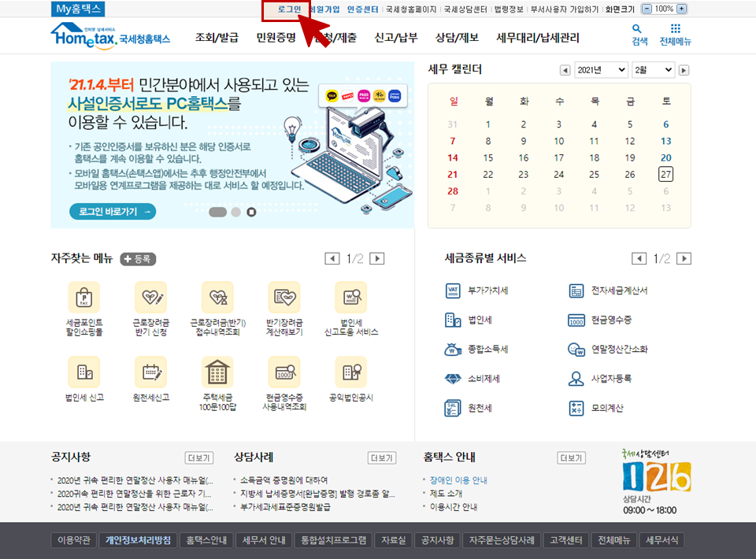Select calendar date 15

pos(488,157)
